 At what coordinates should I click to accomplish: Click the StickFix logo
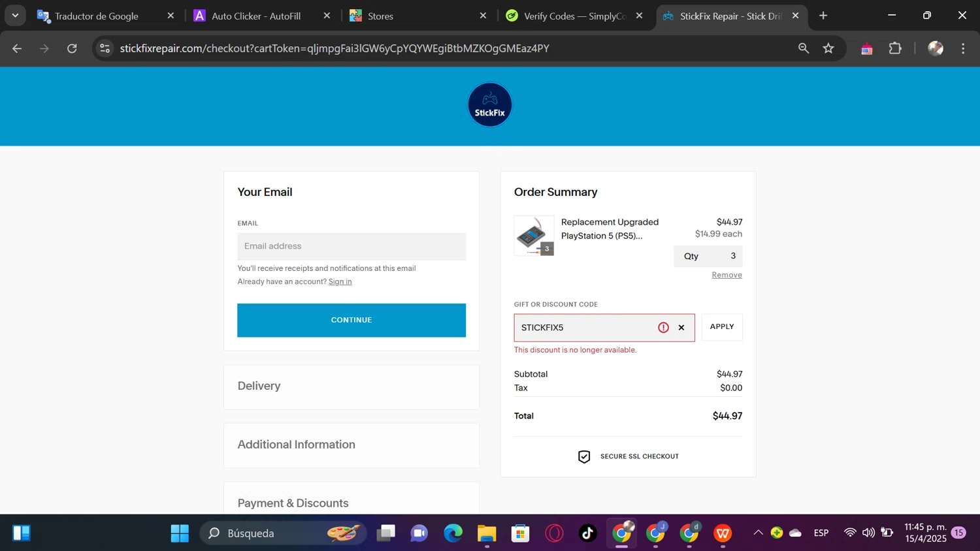coord(489,104)
